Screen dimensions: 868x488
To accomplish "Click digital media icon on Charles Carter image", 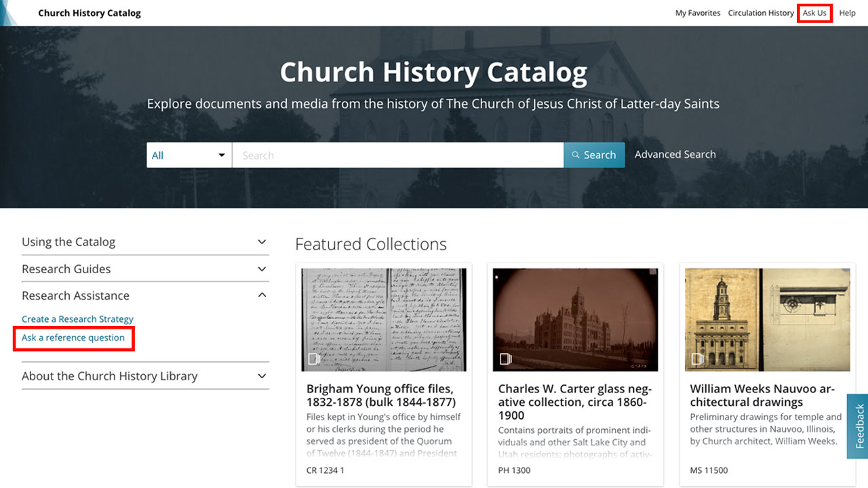I will [506, 359].
